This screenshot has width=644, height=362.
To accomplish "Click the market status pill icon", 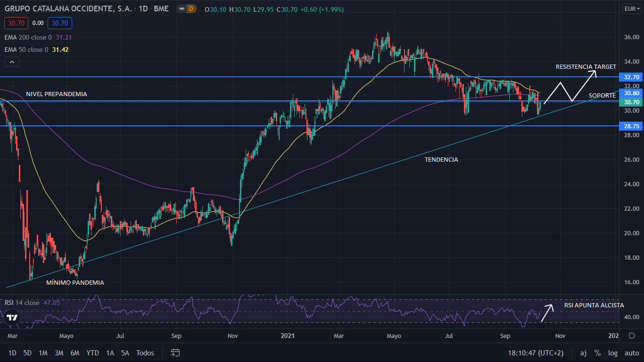I will click(x=181, y=9).
